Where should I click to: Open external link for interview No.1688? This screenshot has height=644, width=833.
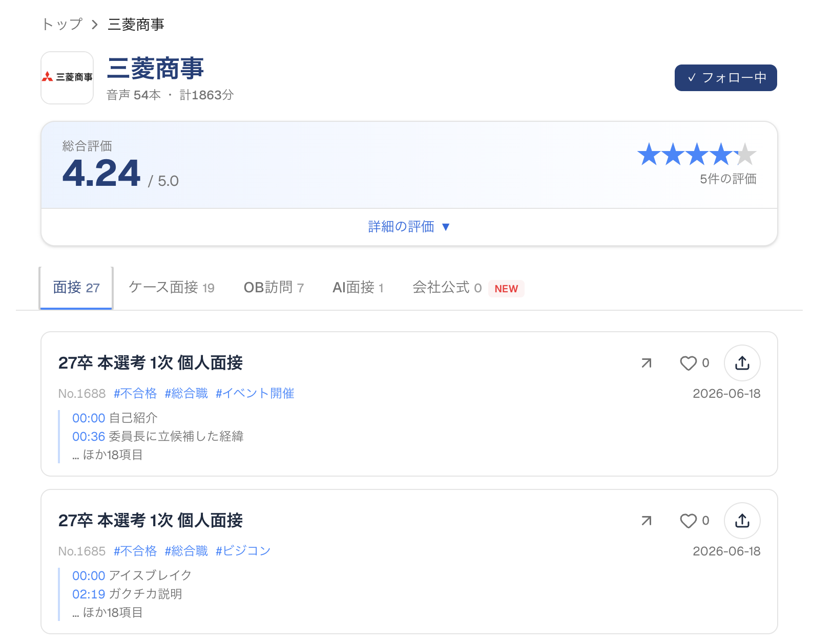coord(647,363)
